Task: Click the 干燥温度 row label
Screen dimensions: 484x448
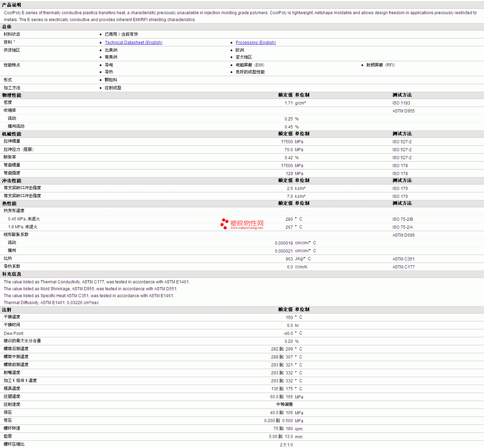Action: coord(12,317)
